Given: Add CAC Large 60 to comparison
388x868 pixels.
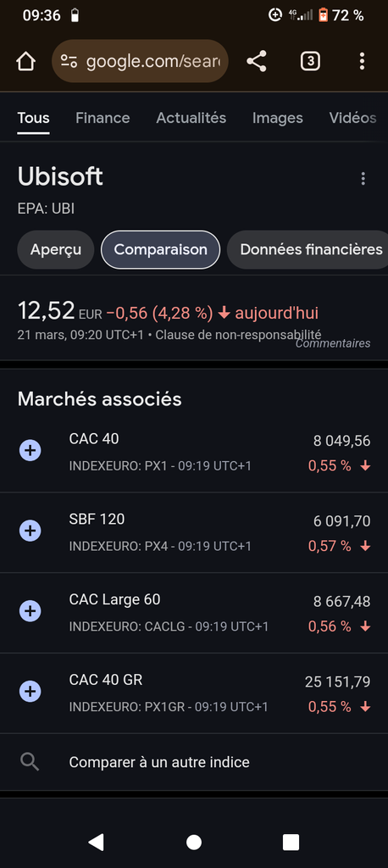Looking at the screenshot, I should [30, 611].
